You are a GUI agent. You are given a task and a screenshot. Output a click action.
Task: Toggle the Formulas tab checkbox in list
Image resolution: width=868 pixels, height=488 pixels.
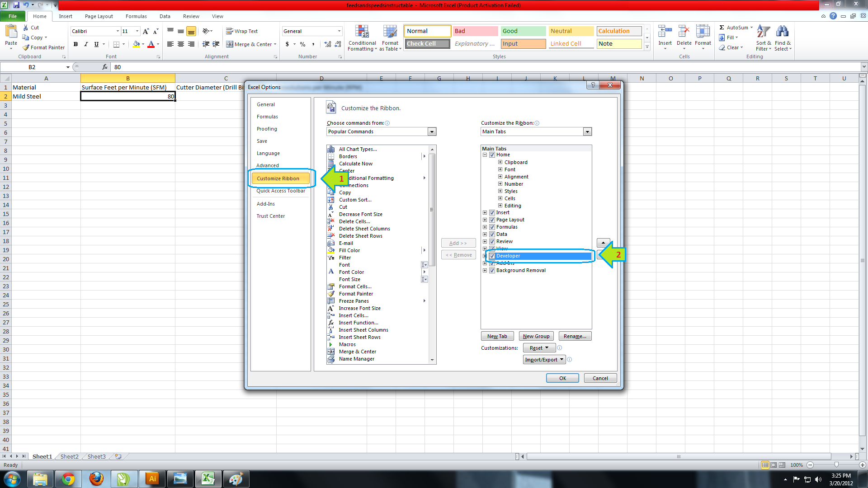[x=492, y=227]
